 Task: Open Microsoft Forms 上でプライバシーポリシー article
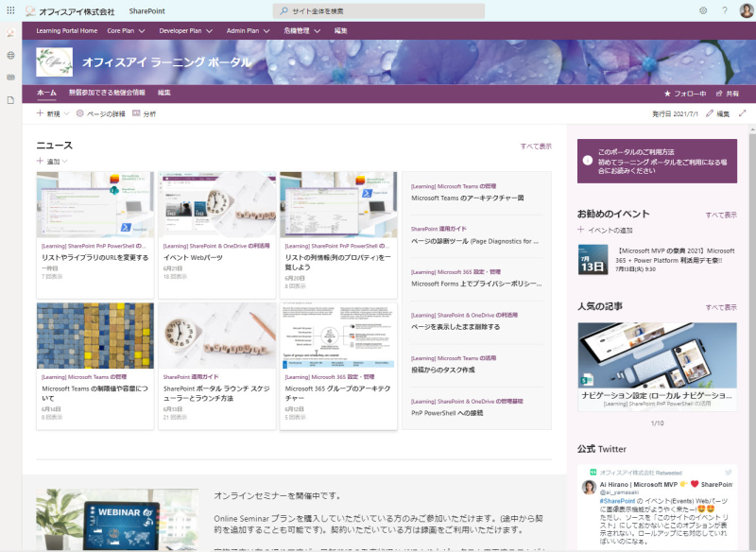[476, 284]
